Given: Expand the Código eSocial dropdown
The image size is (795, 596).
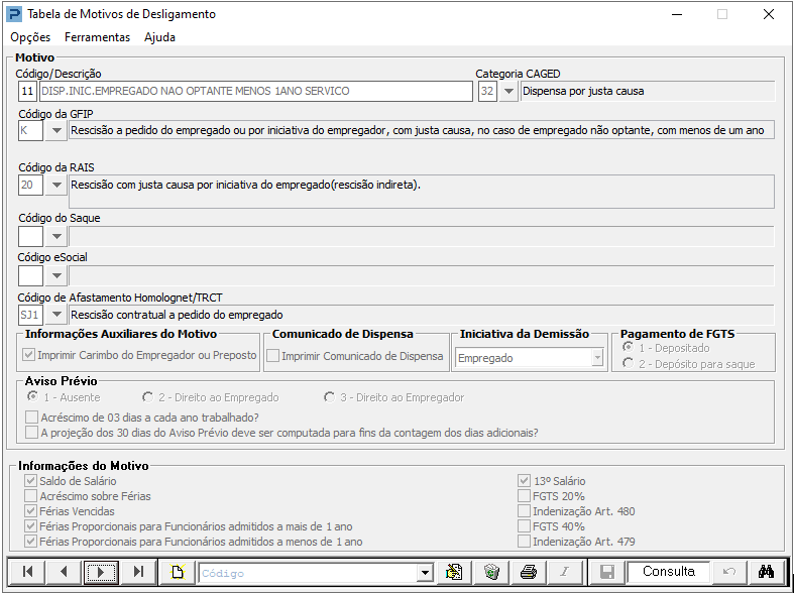Looking at the screenshot, I should pyautogui.click(x=57, y=276).
